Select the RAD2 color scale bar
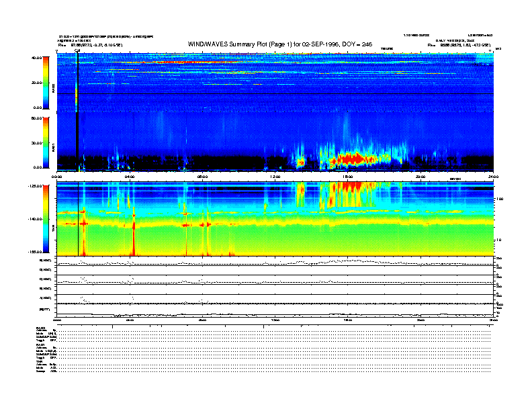The image size is (532, 411). (46, 83)
